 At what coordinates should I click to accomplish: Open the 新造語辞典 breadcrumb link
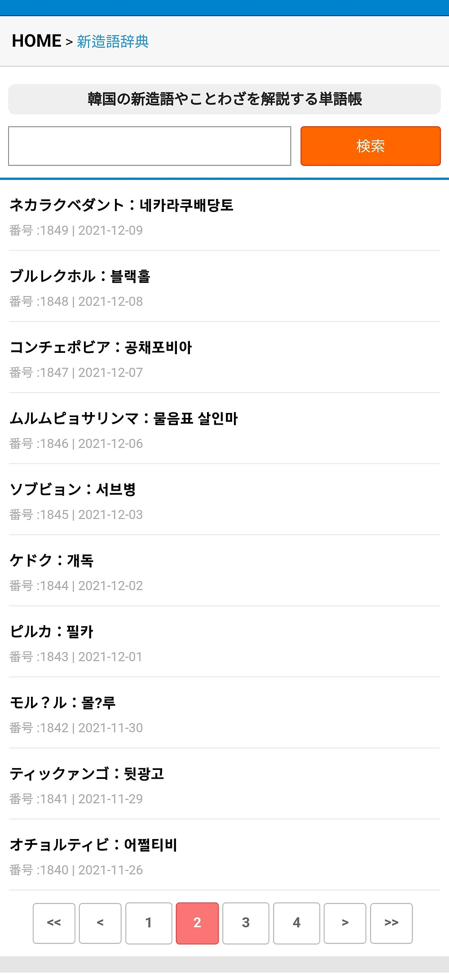pos(113,41)
